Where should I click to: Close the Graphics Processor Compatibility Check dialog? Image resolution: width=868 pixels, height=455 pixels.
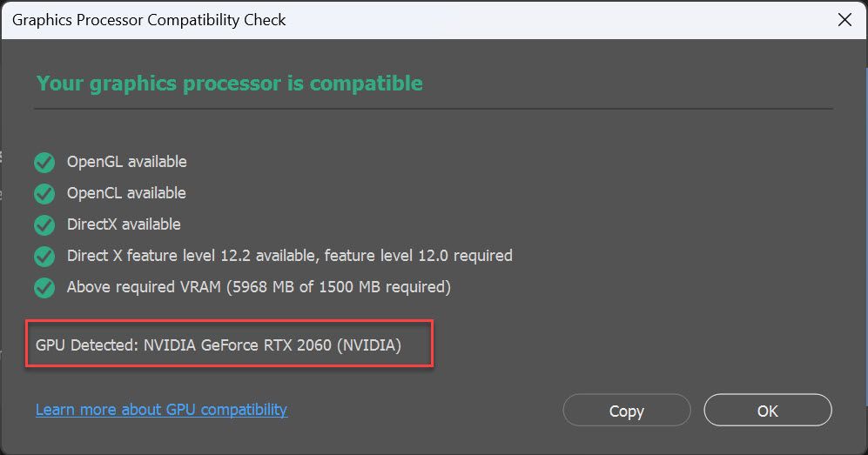(844, 20)
